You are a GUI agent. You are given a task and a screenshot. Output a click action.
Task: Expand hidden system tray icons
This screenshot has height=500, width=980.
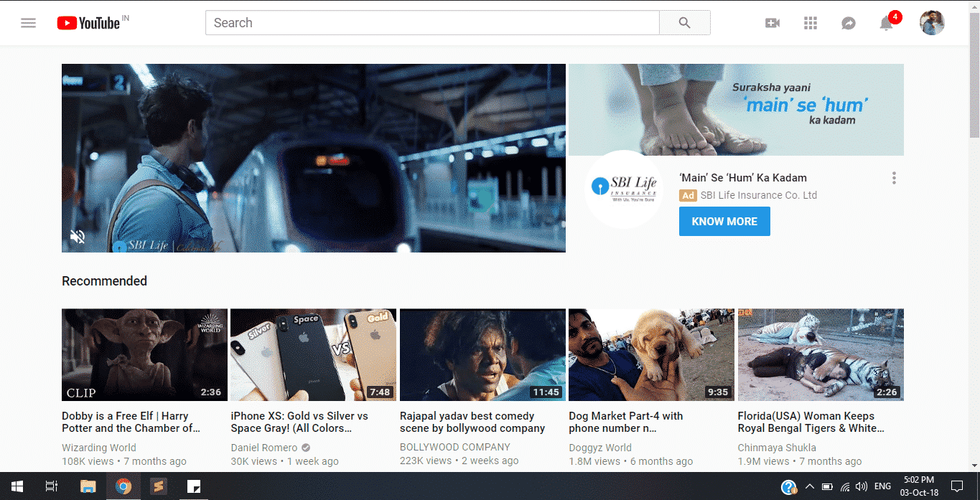[810, 486]
